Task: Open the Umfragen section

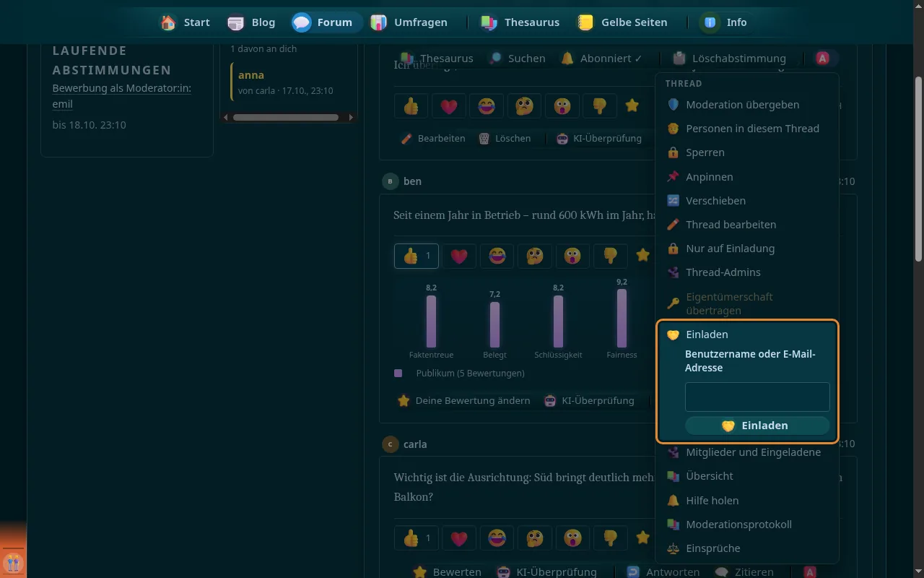Action: point(409,22)
